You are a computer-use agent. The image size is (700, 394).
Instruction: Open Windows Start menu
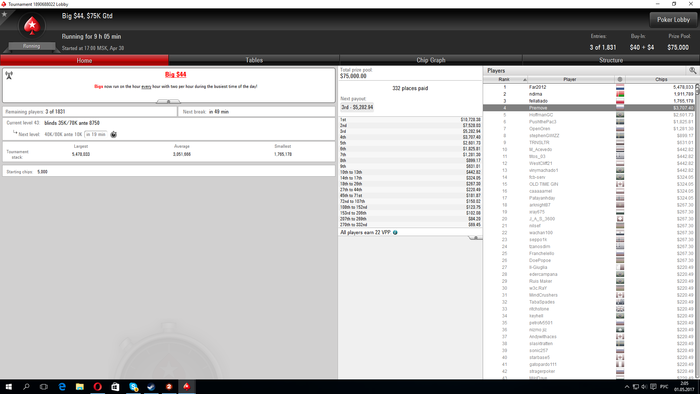coord(8,386)
